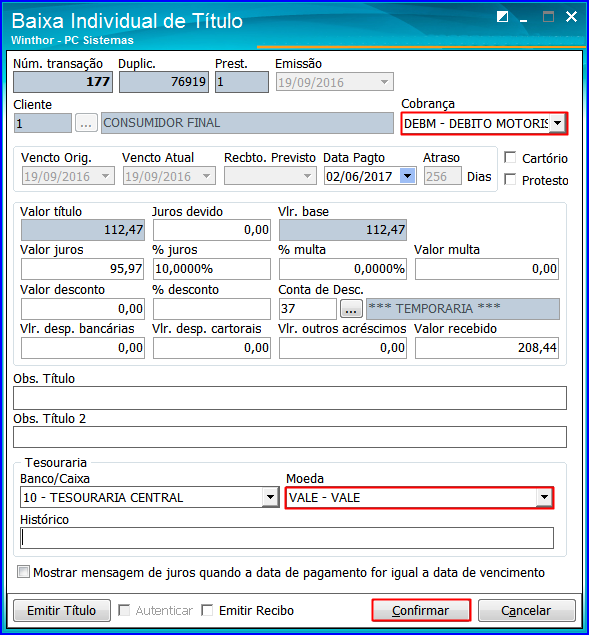This screenshot has height=635, width=589.
Task: Click the Valor recebido field
Action: pyautogui.click(x=487, y=348)
